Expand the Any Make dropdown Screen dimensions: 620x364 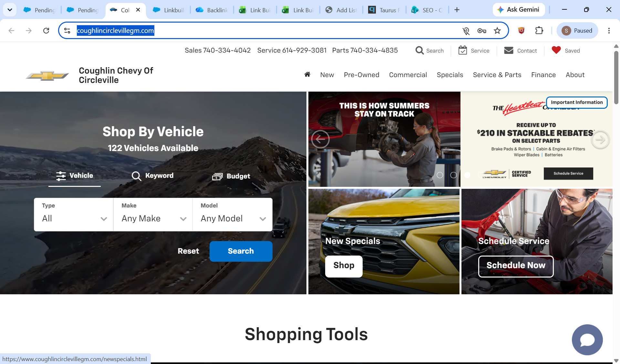click(x=153, y=215)
